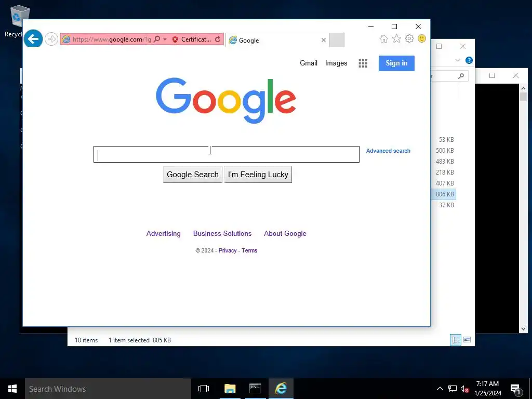Open the address bar autocomplete dropdown arrow
The image size is (532, 399).
165,39
